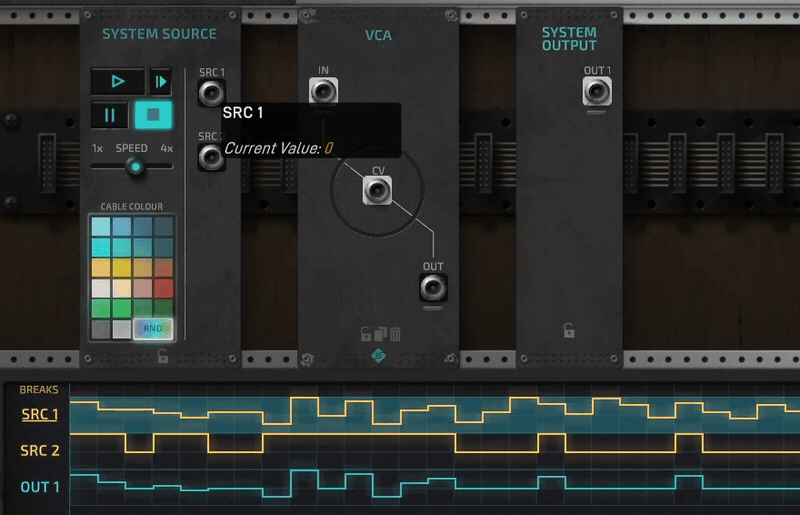Screen dimensions: 800x515
Task: Pick the red cable colour swatch
Action: coord(163,288)
